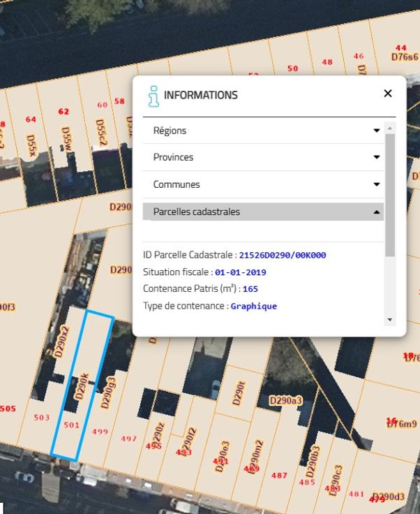420x514 pixels.
Task: Click the panel scrollbar up arrow
Action: (x=390, y=128)
